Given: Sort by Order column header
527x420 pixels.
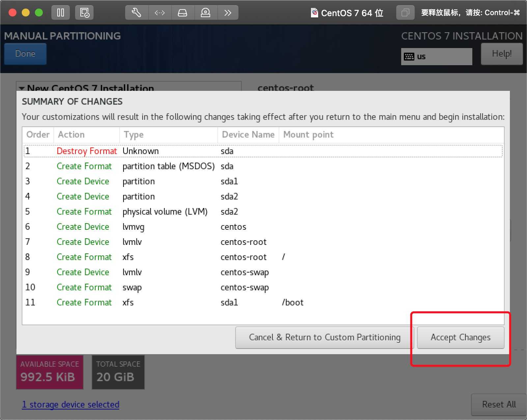Looking at the screenshot, I should click(38, 135).
